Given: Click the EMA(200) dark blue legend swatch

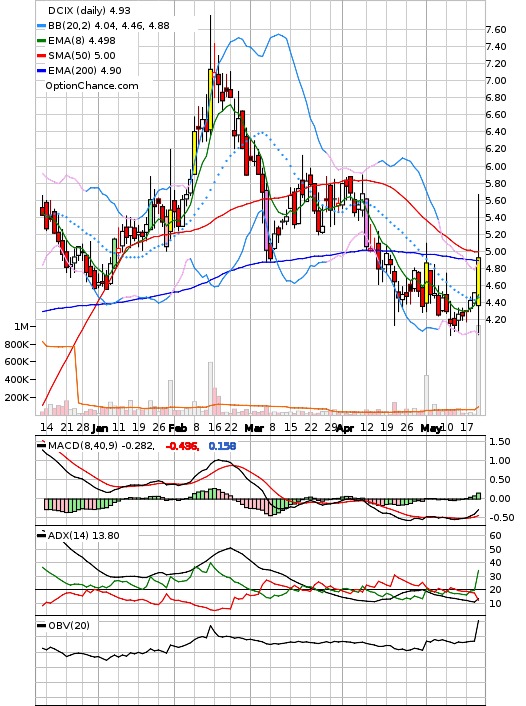Looking at the screenshot, I should [41, 71].
